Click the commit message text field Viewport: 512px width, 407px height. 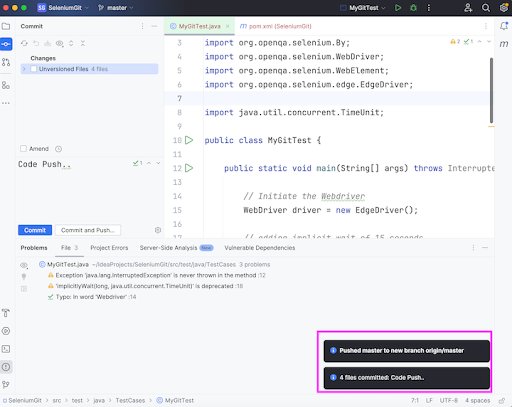tap(90, 190)
